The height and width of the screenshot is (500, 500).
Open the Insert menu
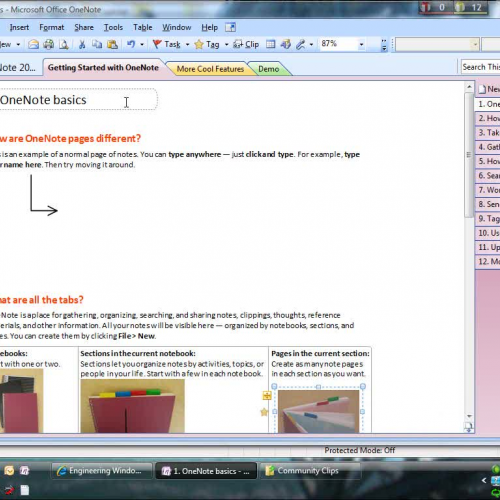[x=19, y=27]
